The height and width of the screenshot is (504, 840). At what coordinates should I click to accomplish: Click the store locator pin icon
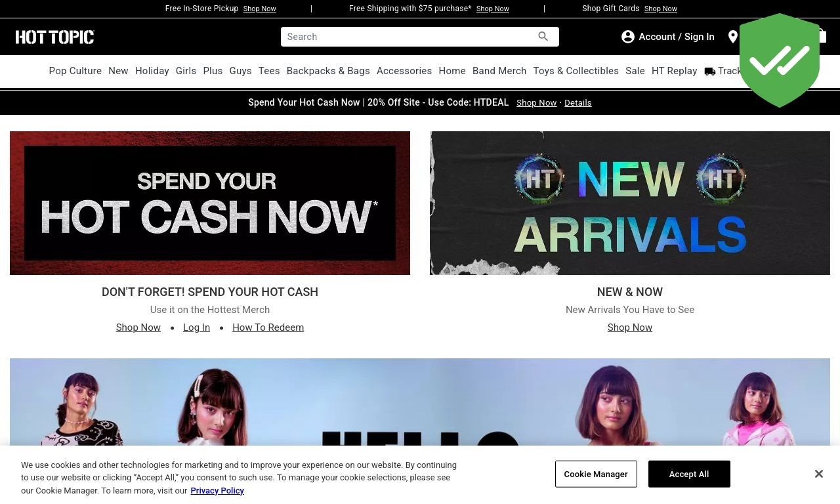[733, 37]
